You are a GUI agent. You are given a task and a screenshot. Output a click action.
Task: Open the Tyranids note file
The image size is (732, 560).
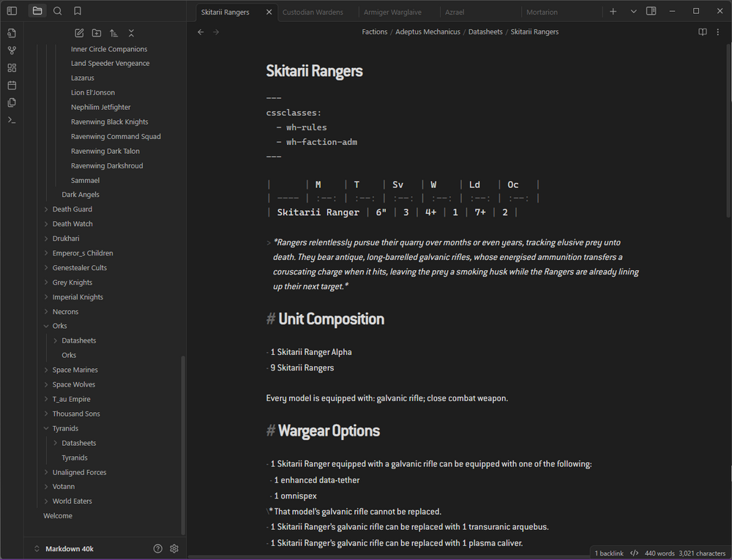75,458
